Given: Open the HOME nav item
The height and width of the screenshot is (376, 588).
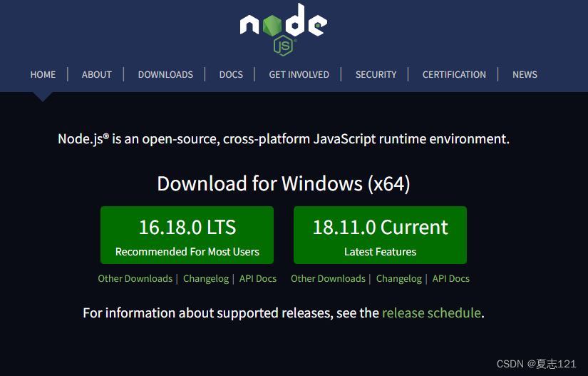Looking at the screenshot, I should pos(43,75).
